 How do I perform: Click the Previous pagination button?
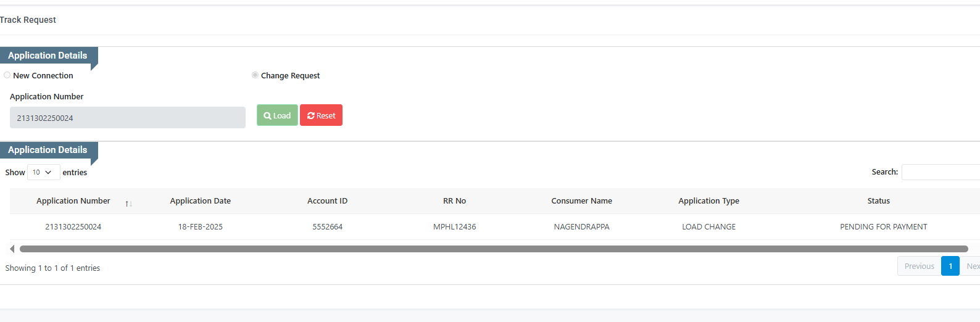click(x=919, y=266)
